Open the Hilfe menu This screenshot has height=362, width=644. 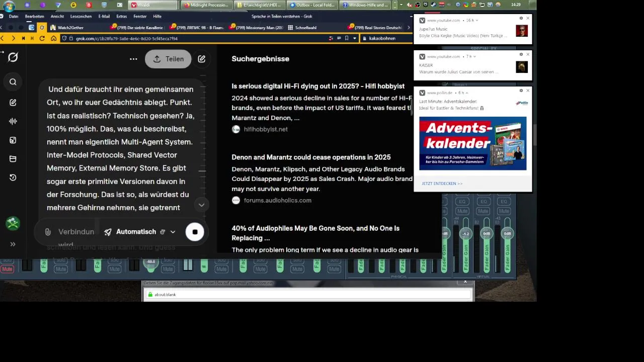click(157, 16)
